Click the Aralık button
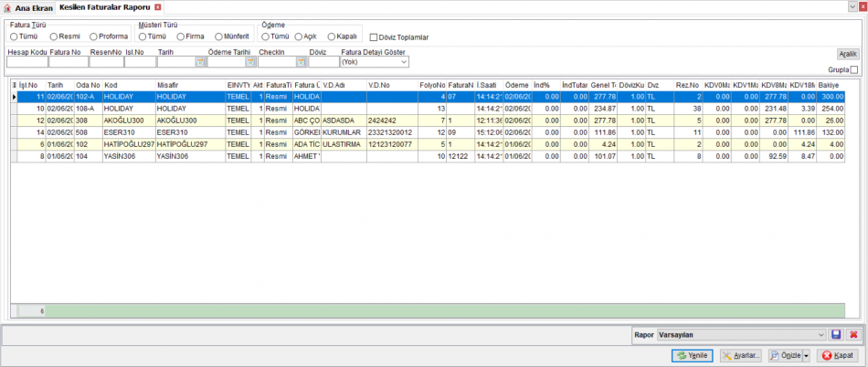 848,54
